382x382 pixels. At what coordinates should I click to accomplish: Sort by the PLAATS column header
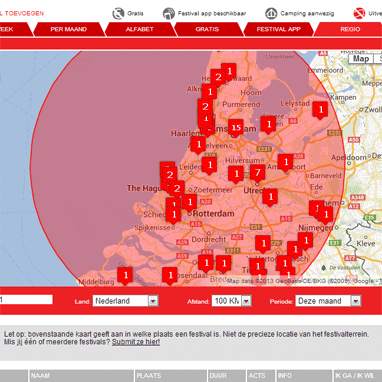point(171,376)
